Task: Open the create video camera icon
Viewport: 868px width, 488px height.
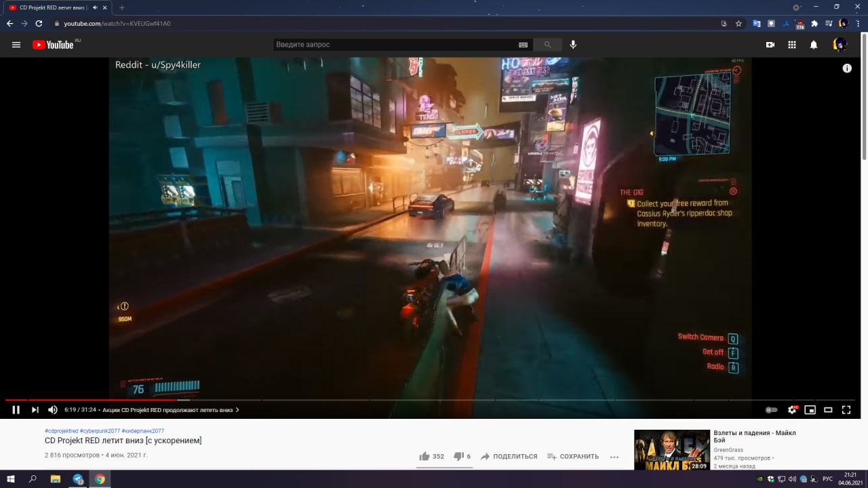Action: click(770, 45)
